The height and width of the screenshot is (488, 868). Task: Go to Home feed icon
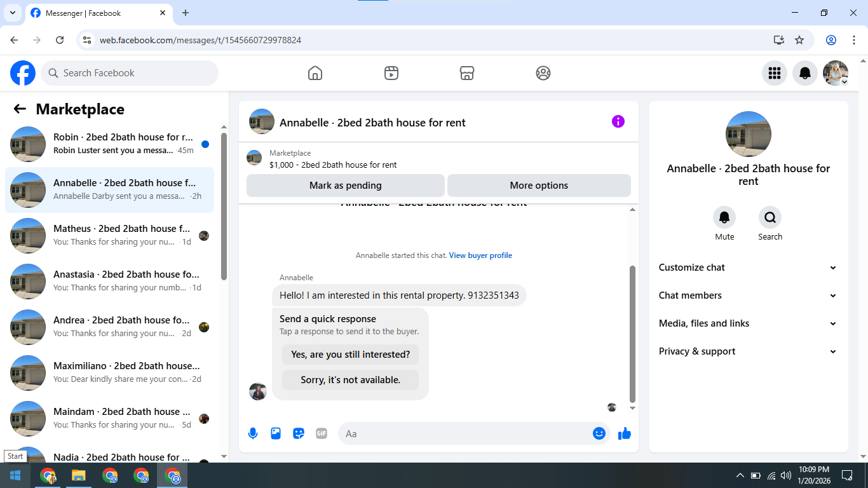tap(315, 73)
